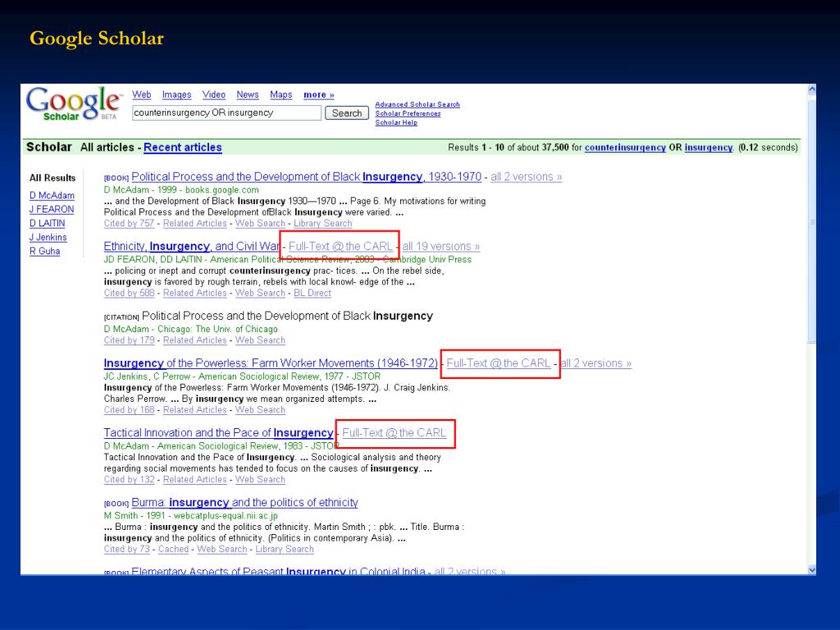Click Web Search for the Cited by 132 result

(260, 479)
